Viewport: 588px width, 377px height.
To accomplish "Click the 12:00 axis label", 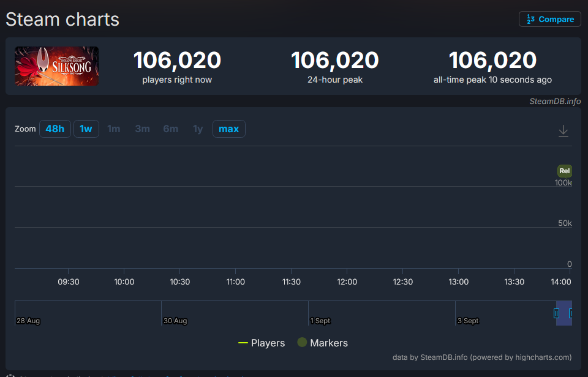I will (347, 282).
